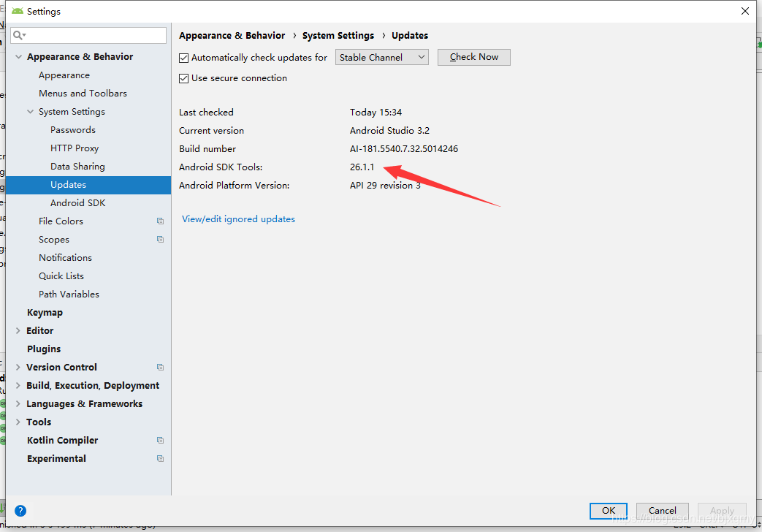Screen dimensions: 762x532
Task: Click the project-level icon beside File Colors
Action: [x=161, y=221]
